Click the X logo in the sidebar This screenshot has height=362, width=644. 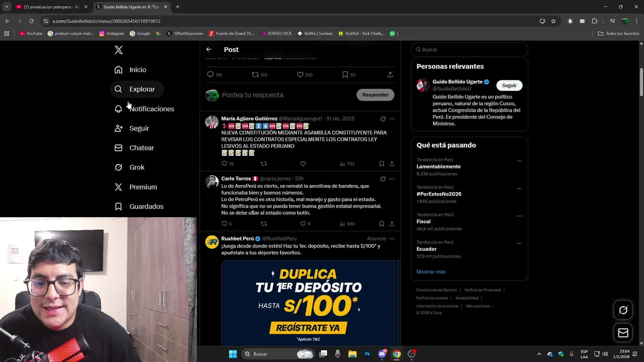point(118,50)
